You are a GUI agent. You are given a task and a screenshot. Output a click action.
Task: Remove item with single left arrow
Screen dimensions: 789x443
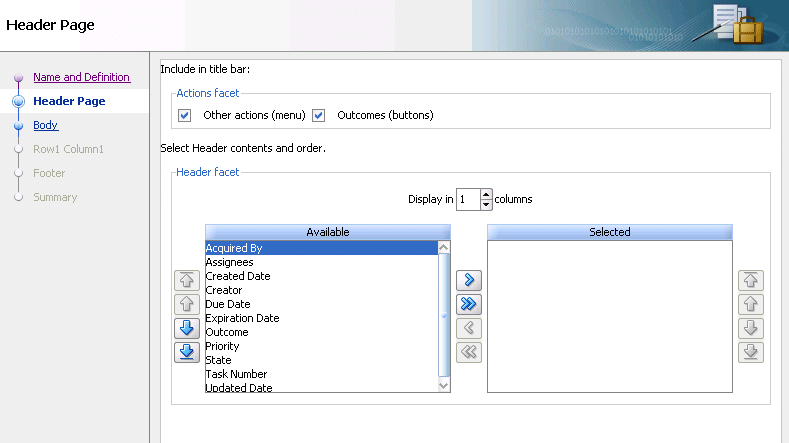pos(469,328)
